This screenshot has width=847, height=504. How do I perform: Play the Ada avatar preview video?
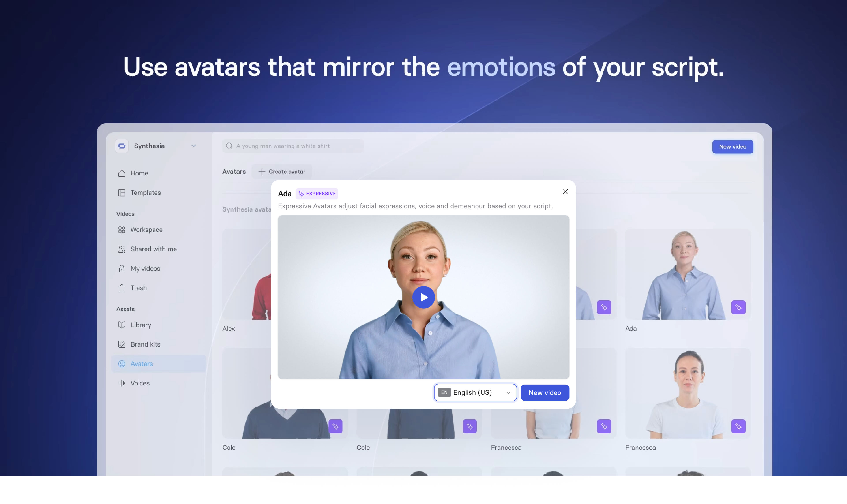423,297
